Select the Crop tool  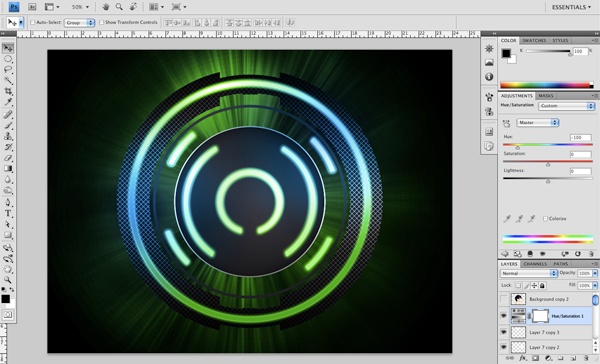pos(8,91)
